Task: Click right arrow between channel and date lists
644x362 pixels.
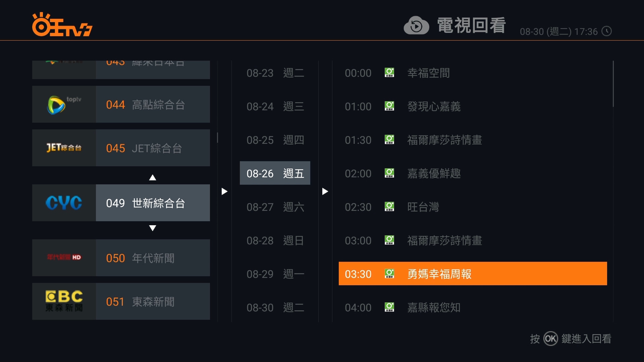Action: (x=224, y=191)
